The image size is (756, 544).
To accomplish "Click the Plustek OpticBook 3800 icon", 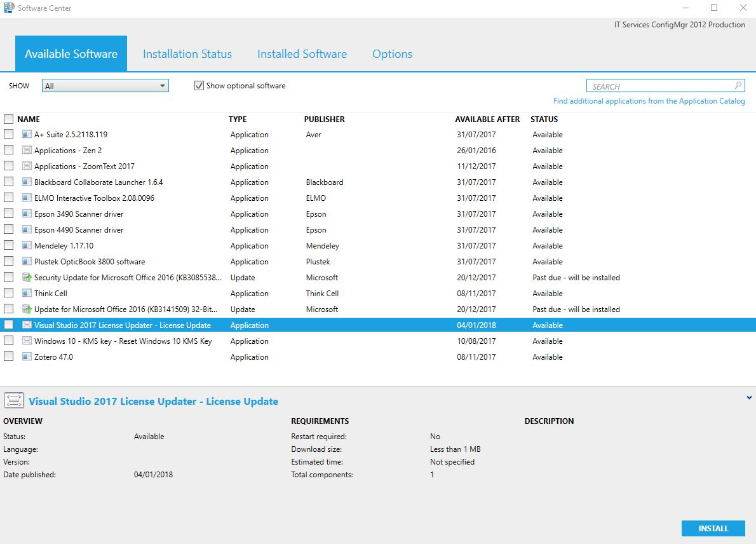I will coord(27,261).
